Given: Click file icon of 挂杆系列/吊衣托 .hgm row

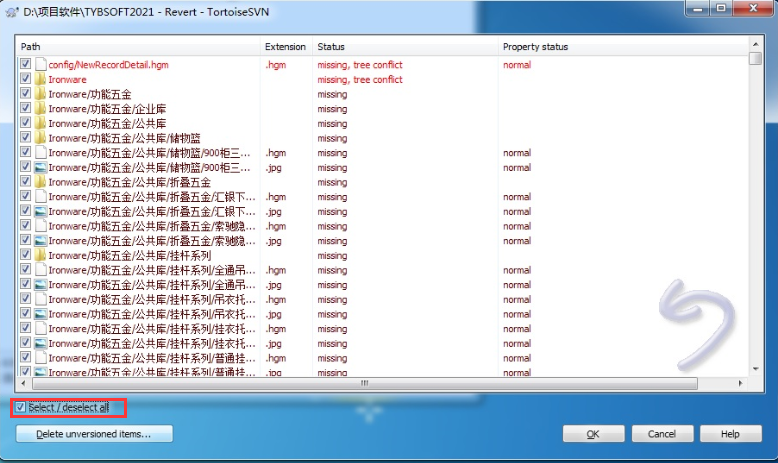Looking at the screenshot, I should click(x=40, y=299).
